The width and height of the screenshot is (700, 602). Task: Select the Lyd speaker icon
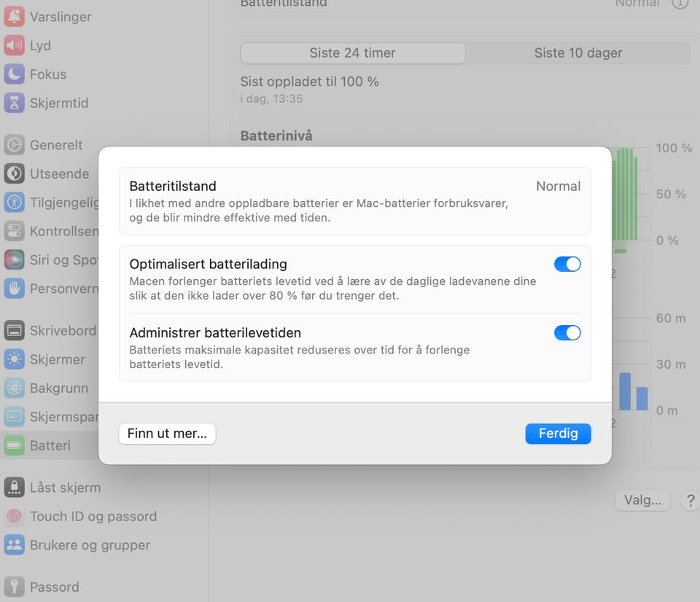[15, 45]
